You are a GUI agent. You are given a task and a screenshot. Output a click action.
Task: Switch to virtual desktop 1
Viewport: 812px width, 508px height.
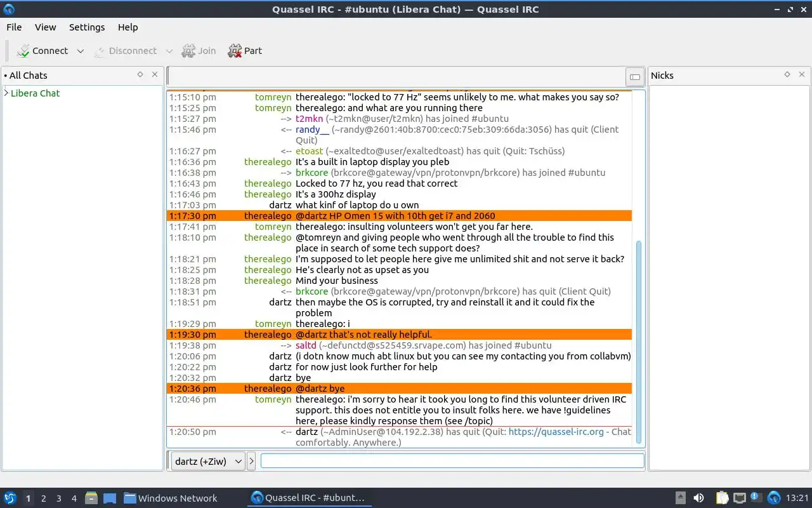click(x=28, y=498)
